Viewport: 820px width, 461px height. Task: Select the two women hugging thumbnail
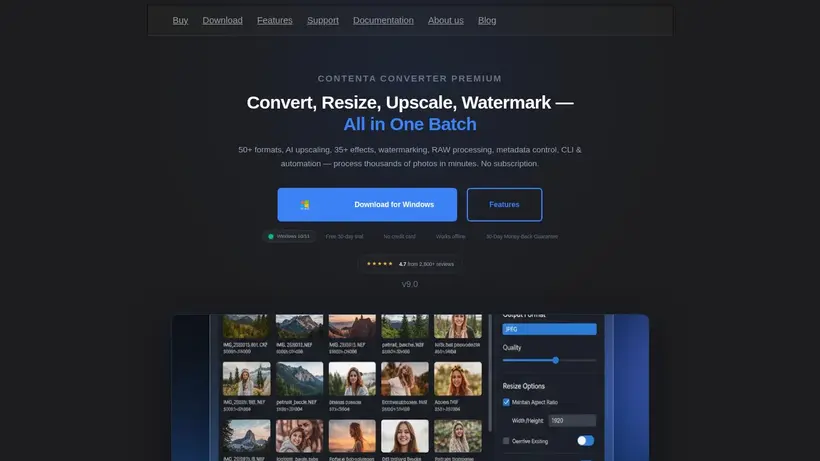point(299,436)
